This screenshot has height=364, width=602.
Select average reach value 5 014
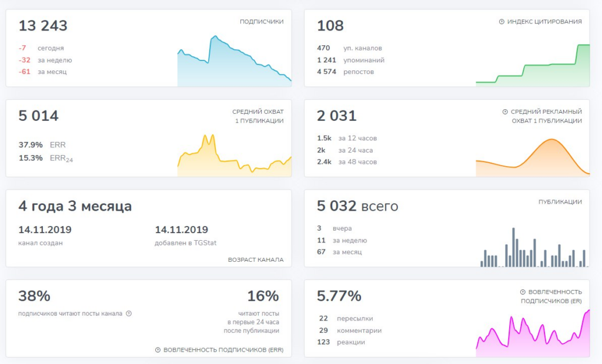38,116
